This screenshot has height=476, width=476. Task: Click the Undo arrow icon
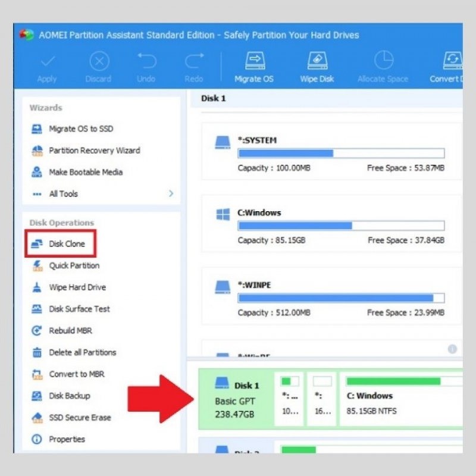click(x=146, y=61)
